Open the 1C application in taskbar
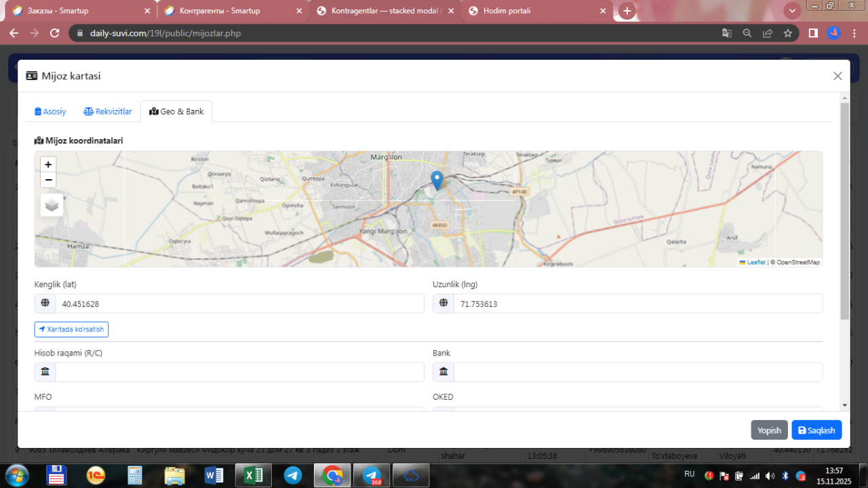Viewport: 868px width, 488px height. coord(96,475)
